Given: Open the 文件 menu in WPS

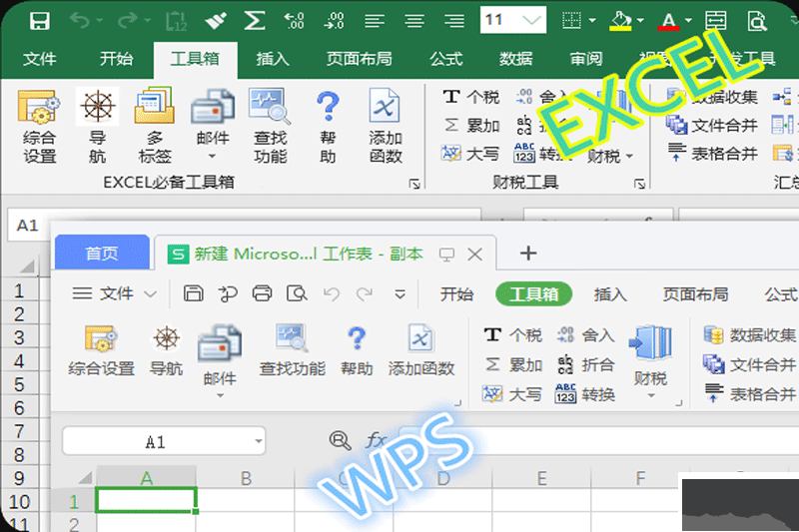Looking at the screenshot, I should 114,293.
